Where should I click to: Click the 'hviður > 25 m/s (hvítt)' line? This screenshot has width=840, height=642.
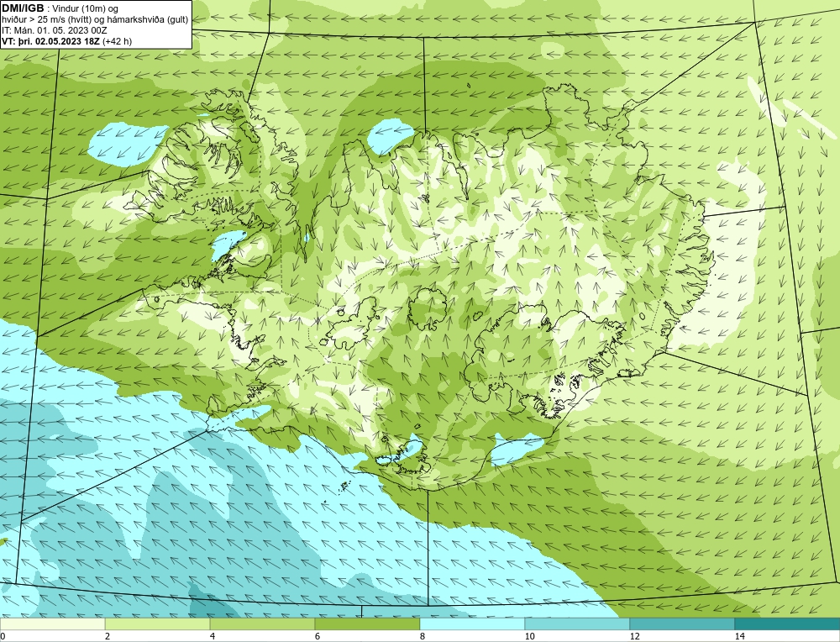[x=96, y=20]
